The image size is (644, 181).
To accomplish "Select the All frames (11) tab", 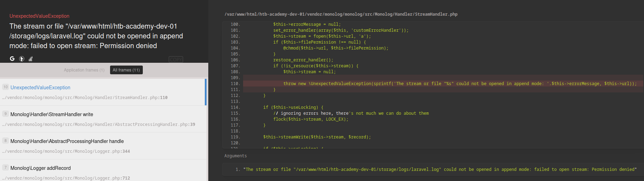I will point(126,70).
